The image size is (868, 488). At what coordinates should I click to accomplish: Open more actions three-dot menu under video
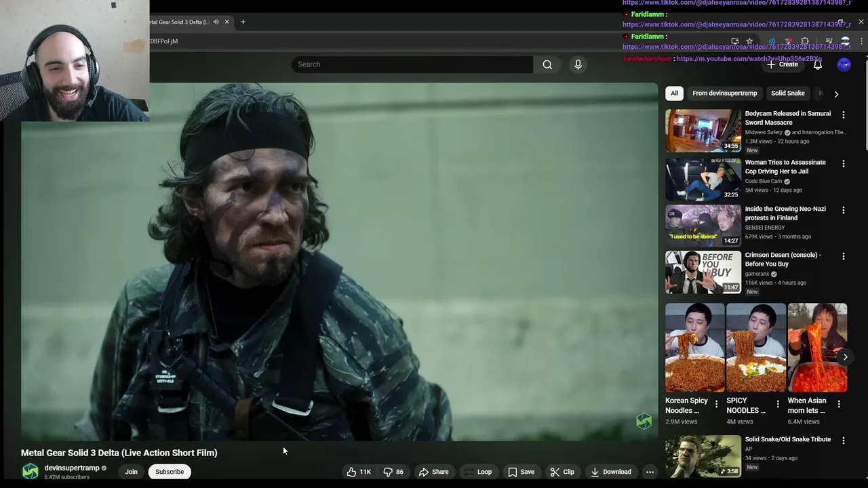[650, 472]
